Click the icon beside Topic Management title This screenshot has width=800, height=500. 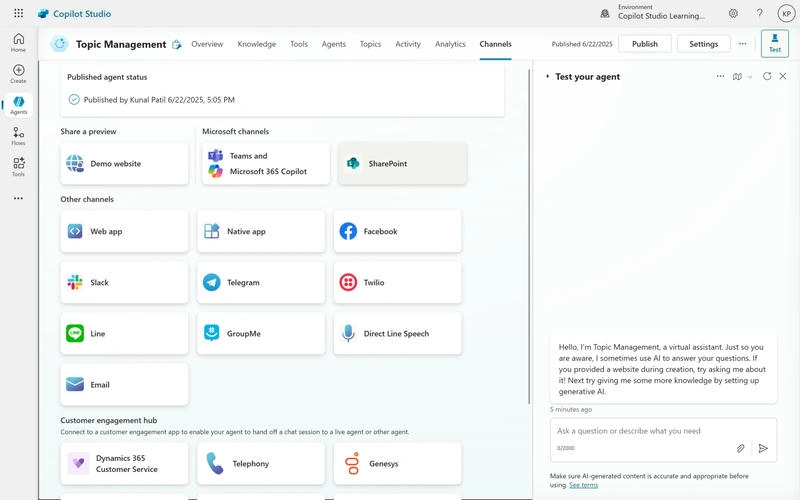[x=177, y=44]
